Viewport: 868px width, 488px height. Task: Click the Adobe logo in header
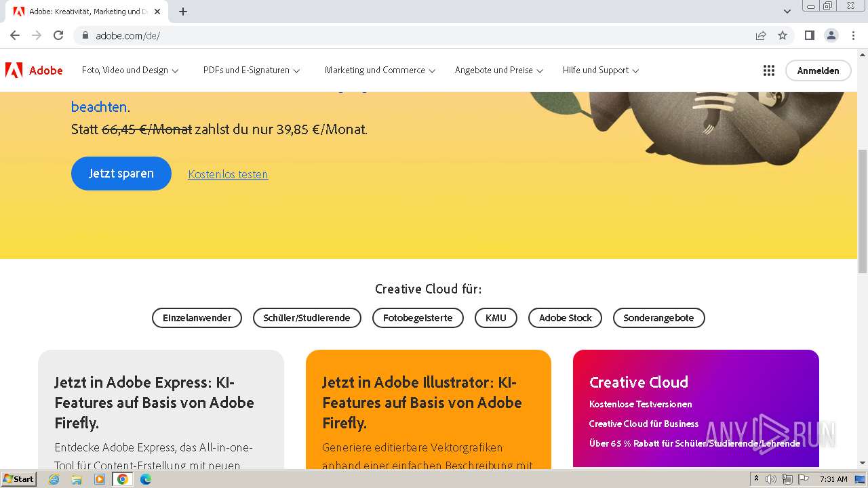pyautogui.click(x=34, y=70)
